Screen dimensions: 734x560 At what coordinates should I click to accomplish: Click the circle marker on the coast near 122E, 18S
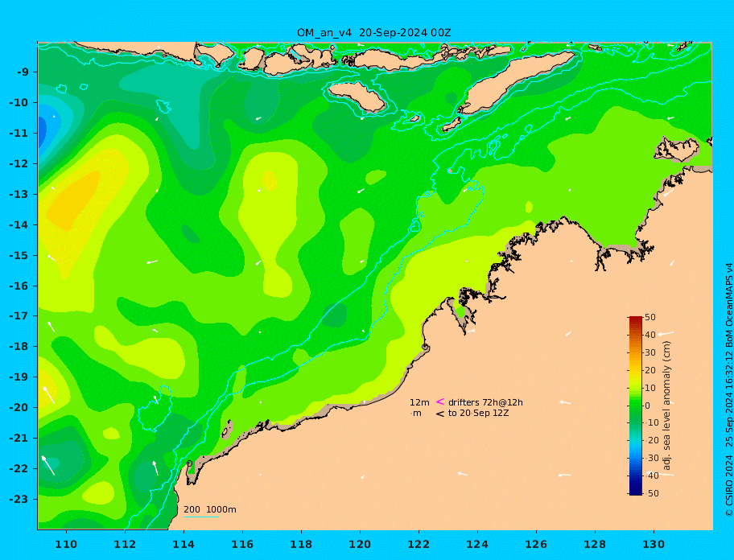pos(425,347)
